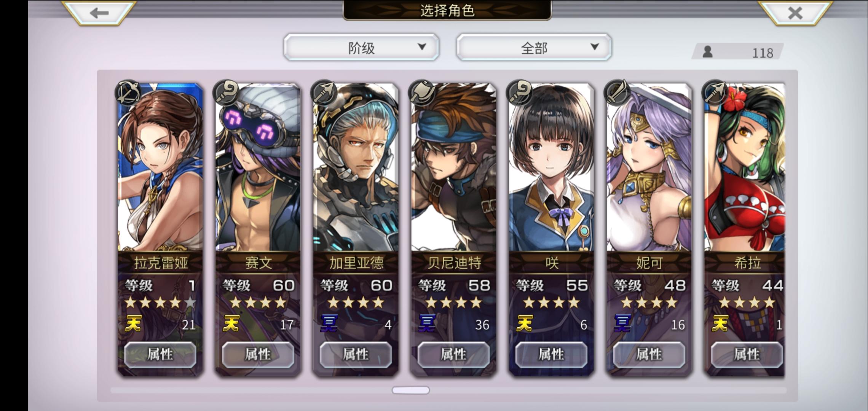Open 属性 for 咲

551,355
